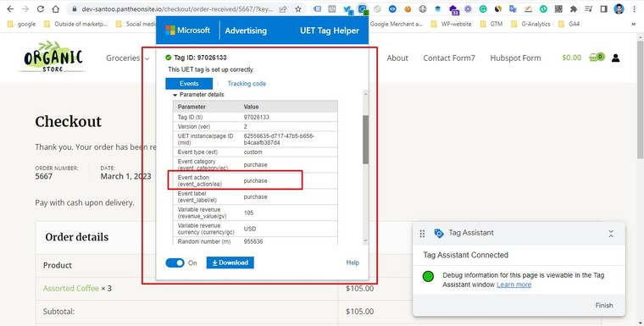Open the Learn more link
644x326 pixels.
coord(514,285)
